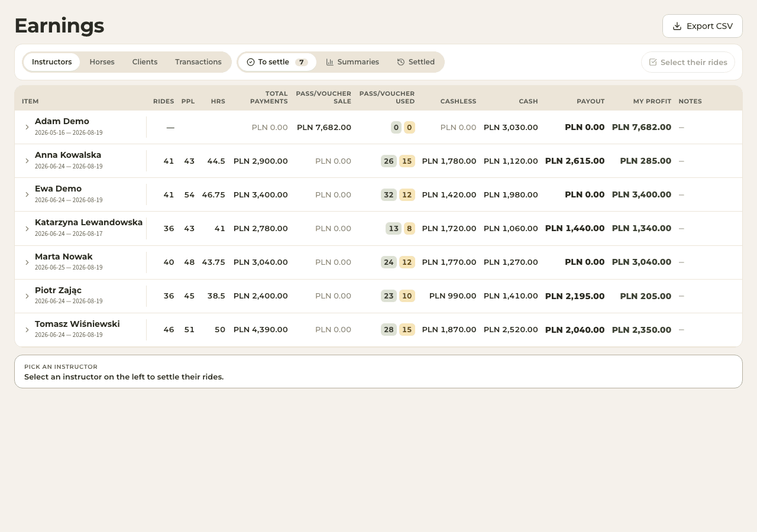The width and height of the screenshot is (757, 532).
Task: Open the To settle view
Action: pyautogui.click(x=277, y=62)
